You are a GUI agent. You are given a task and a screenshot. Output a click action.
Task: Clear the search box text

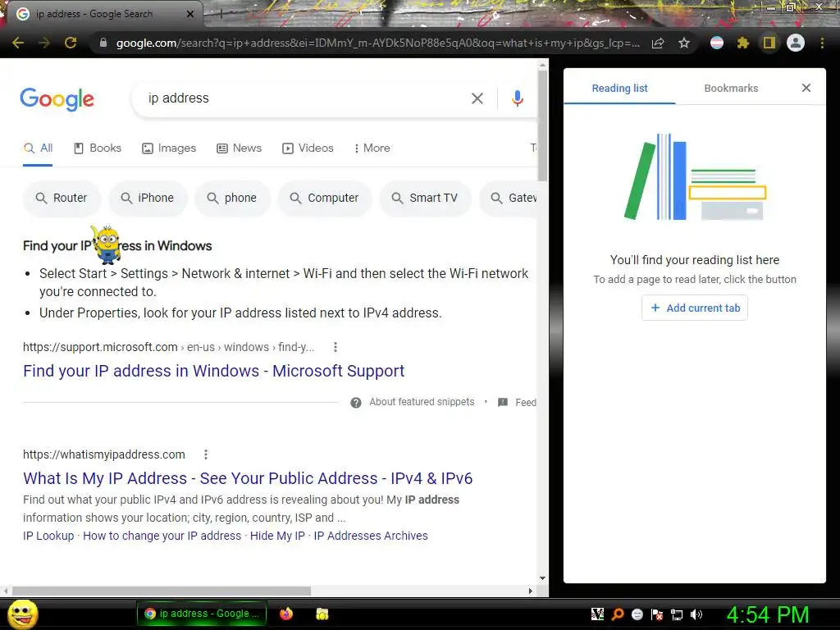477,98
